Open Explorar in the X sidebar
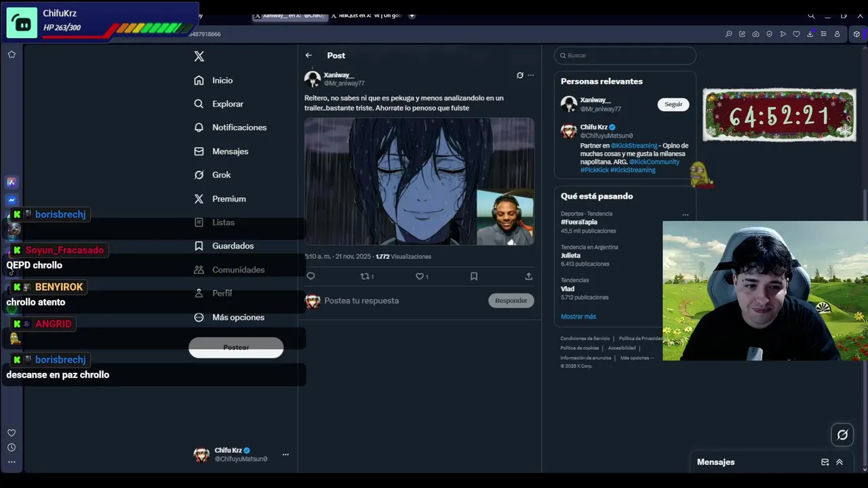 tap(218, 104)
